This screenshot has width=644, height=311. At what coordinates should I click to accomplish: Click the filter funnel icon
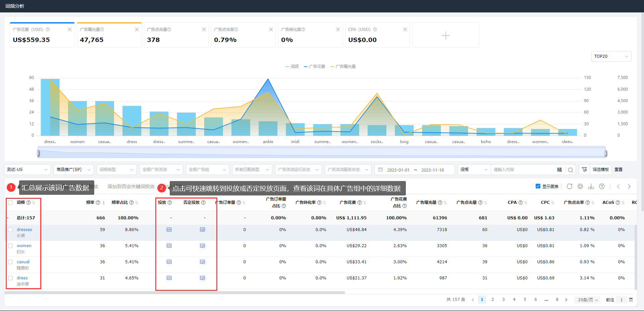(x=584, y=170)
